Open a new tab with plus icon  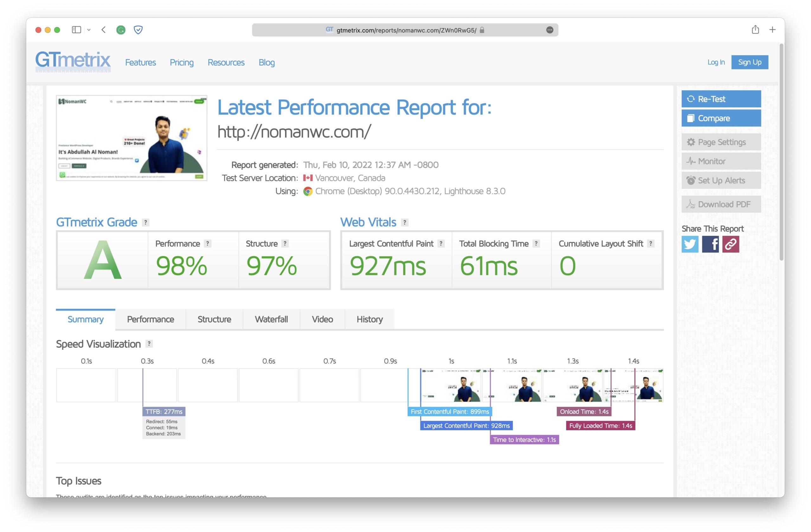click(772, 30)
